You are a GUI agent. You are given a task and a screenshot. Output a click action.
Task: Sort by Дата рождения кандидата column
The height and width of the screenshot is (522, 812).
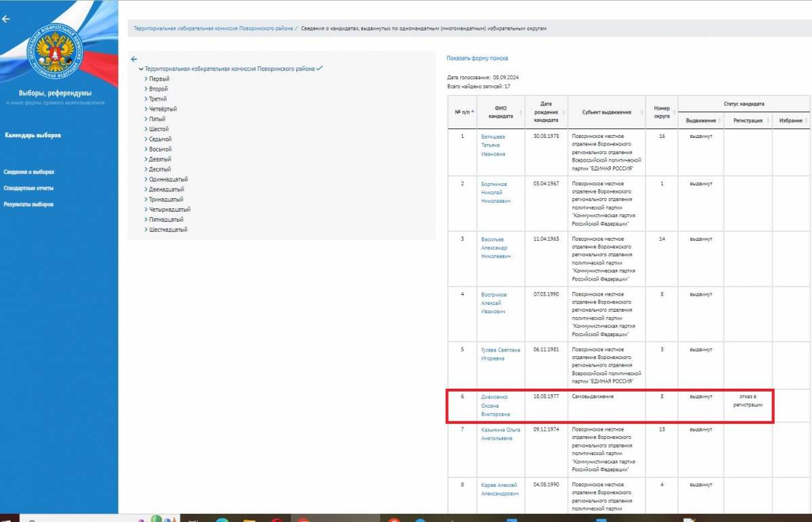point(546,112)
